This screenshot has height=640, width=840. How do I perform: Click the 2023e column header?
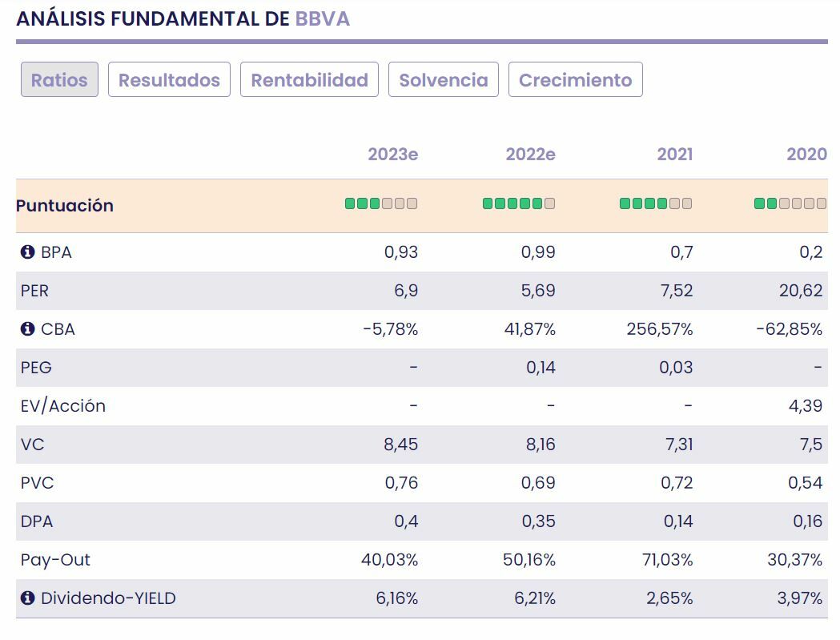click(392, 155)
